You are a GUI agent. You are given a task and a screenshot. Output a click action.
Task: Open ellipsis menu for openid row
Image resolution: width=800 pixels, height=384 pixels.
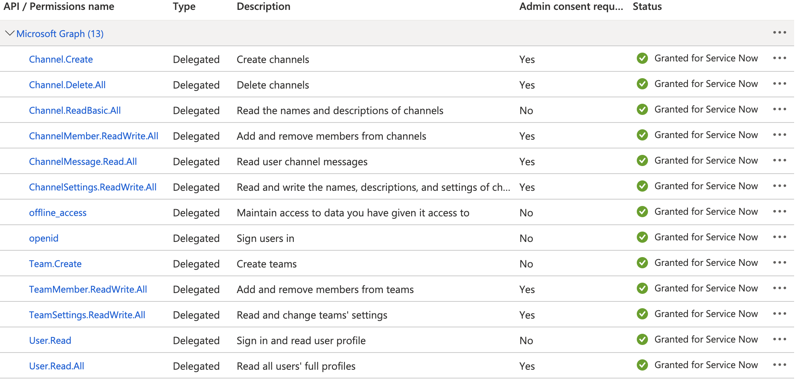coord(779,237)
